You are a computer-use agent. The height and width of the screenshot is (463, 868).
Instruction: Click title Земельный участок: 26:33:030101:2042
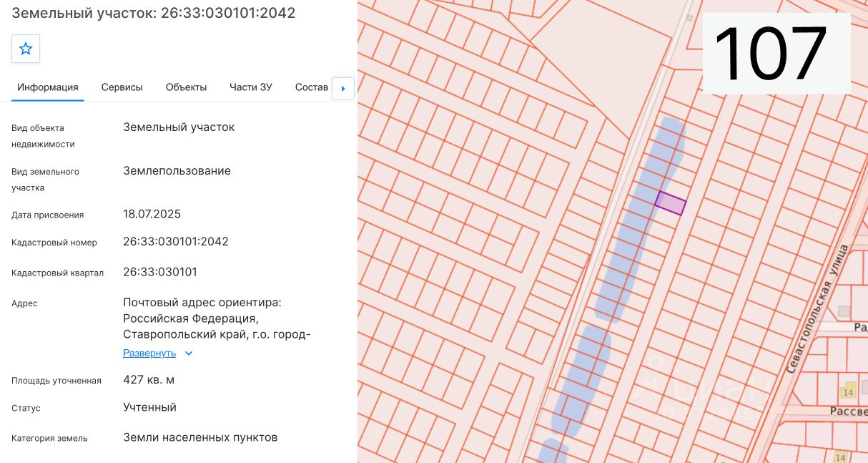[154, 13]
